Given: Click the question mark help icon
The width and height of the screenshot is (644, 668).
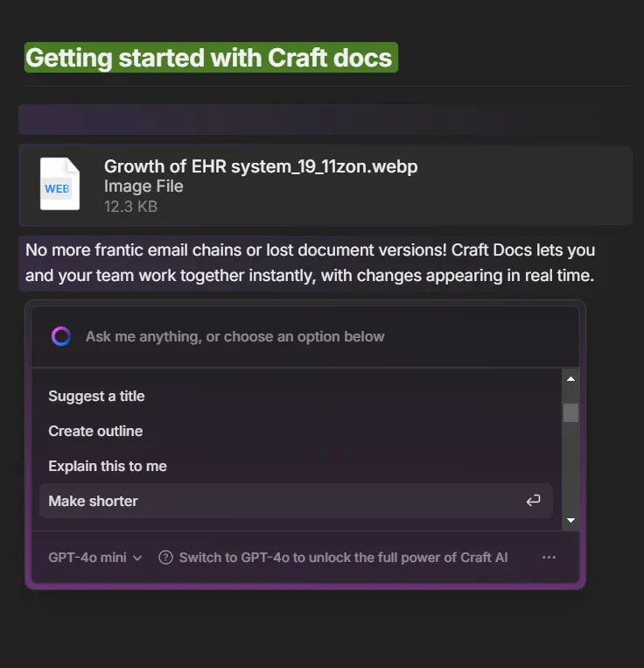Looking at the screenshot, I should [x=165, y=558].
